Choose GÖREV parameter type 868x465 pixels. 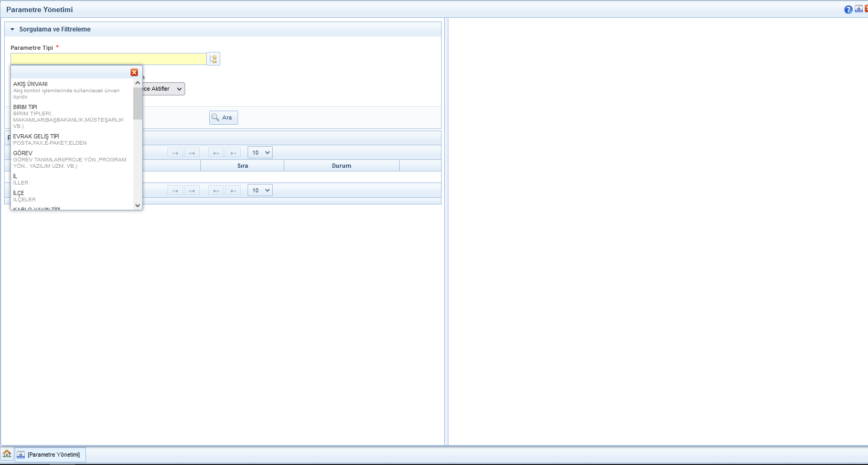(x=23, y=153)
